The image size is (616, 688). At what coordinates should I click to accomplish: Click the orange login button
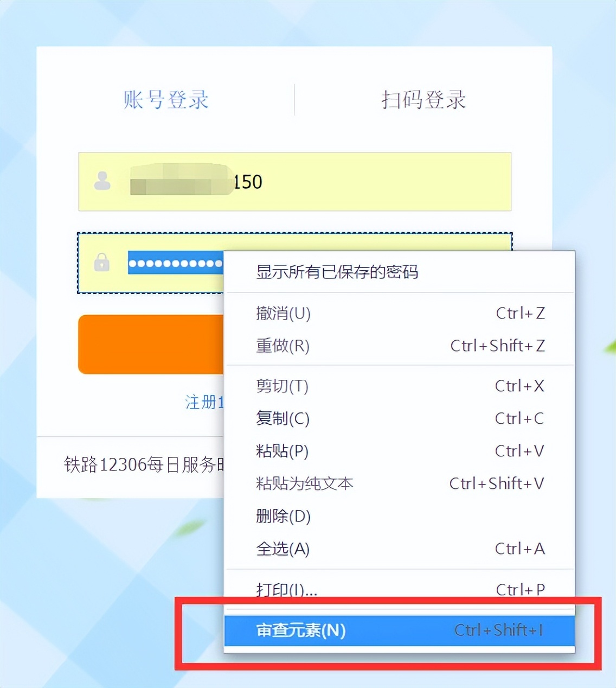pos(151,345)
